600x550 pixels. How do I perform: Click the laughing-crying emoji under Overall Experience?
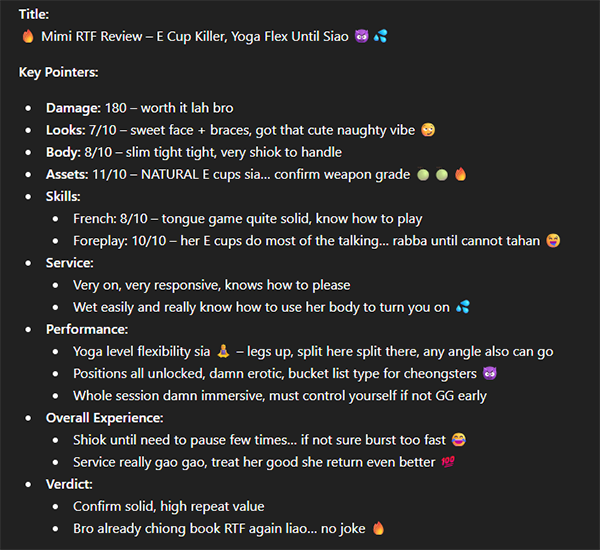point(459,440)
